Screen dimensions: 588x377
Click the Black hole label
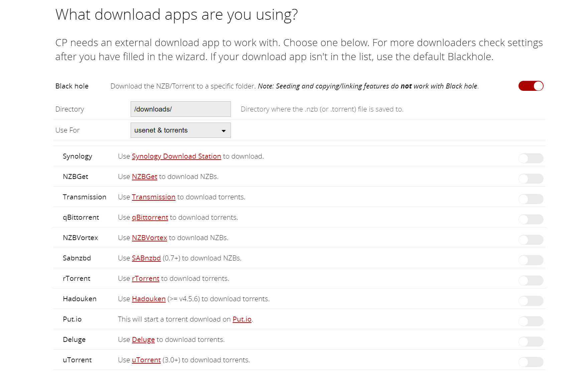pos(72,86)
